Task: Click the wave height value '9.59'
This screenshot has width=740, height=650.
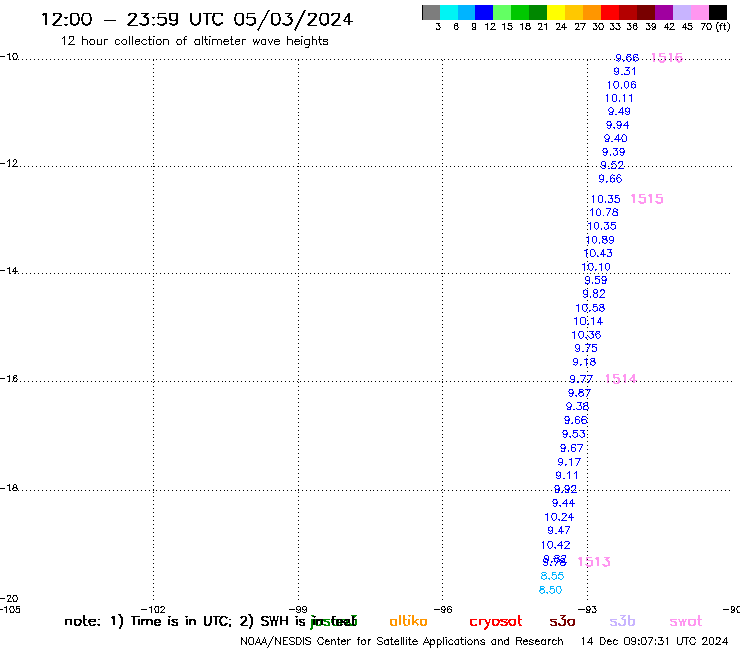Action: [x=596, y=280]
